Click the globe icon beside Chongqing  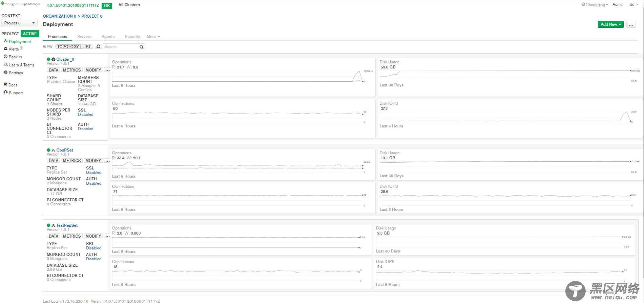pos(583,4)
